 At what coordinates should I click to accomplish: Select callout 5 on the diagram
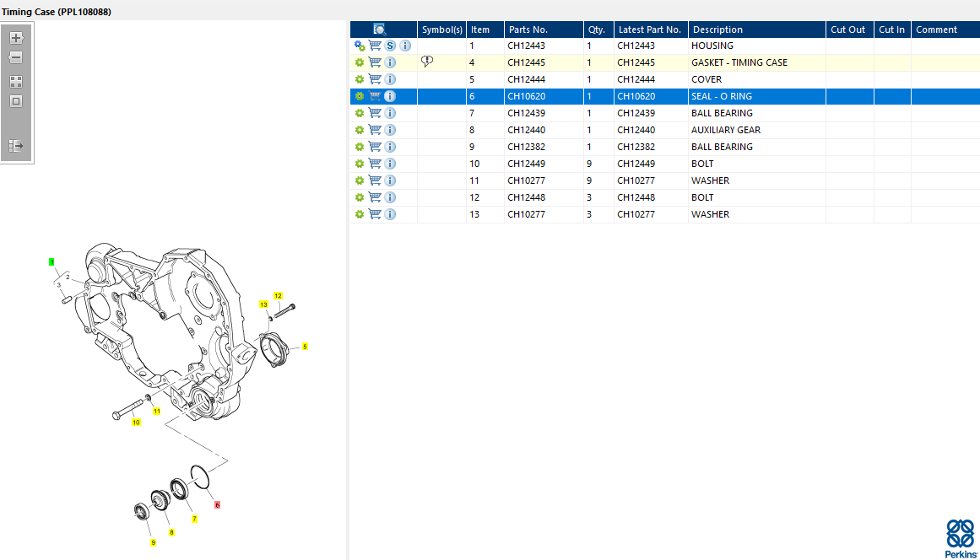(305, 347)
